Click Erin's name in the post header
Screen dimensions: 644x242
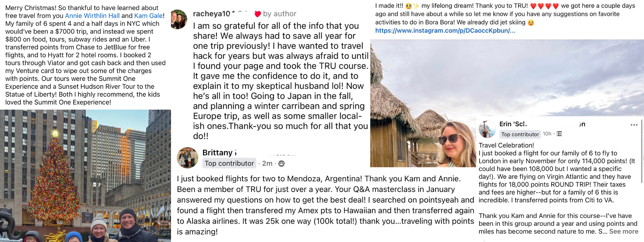pos(513,124)
